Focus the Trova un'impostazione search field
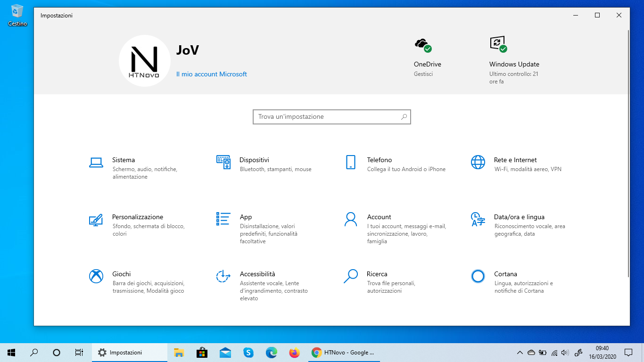Screen dimensions: 644x362 [332, 117]
